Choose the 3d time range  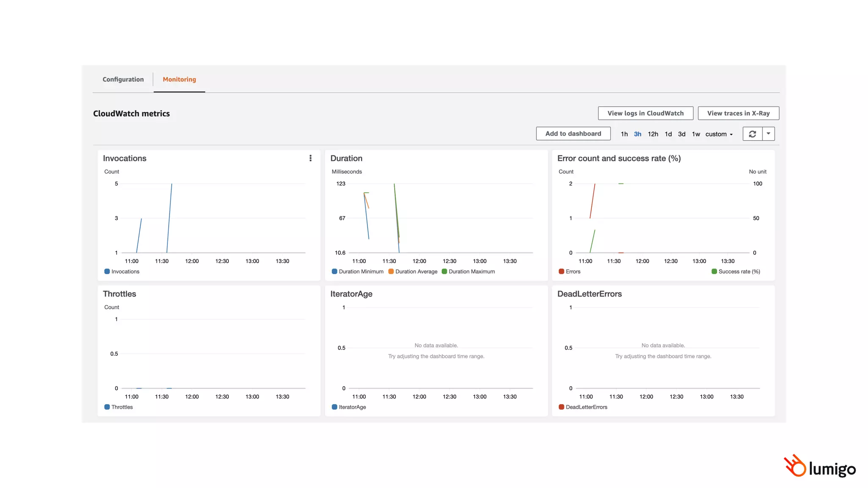(682, 134)
